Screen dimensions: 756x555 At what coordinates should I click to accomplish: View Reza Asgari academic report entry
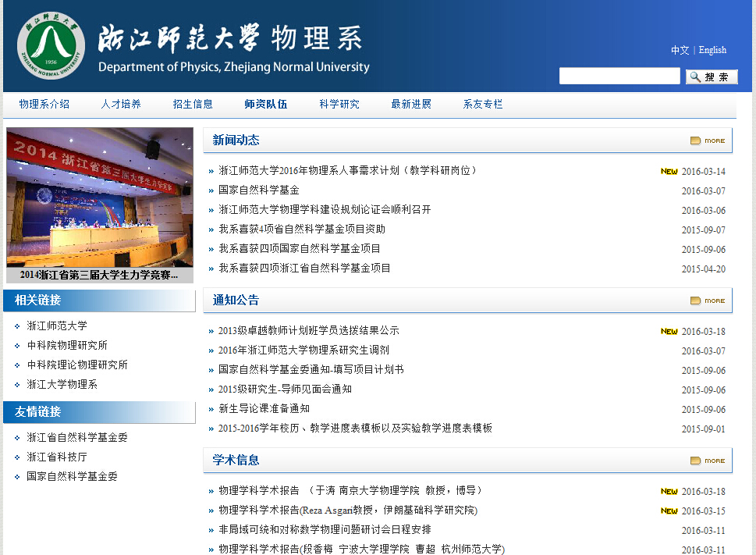347,511
